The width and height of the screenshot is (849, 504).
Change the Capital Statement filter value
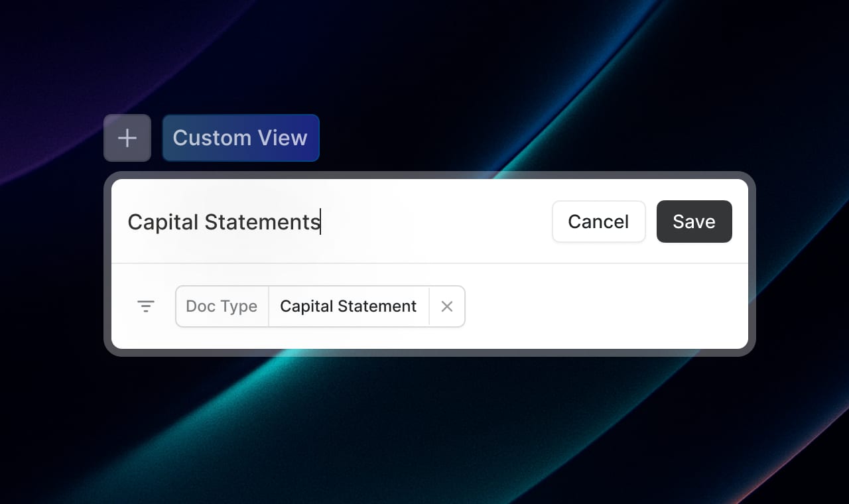tap(348, 306)
